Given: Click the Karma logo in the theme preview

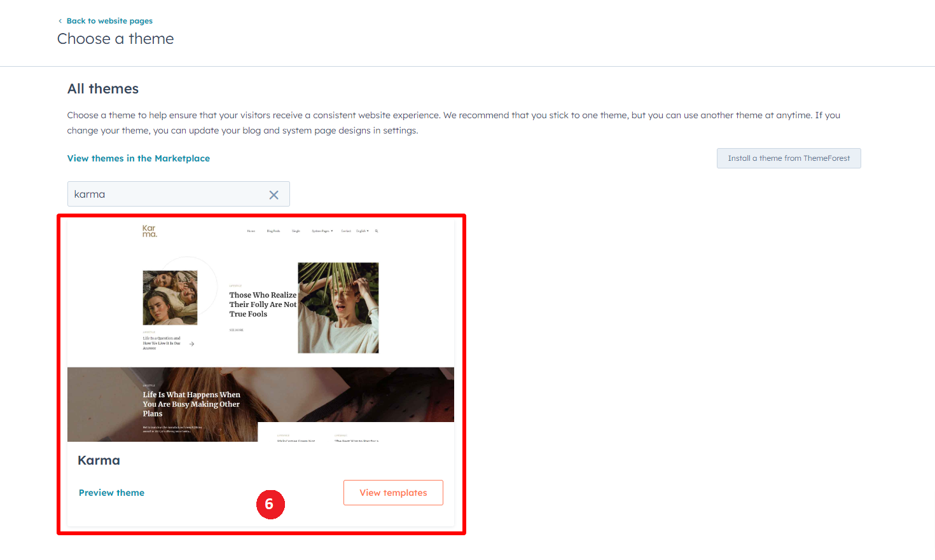Looking at the screenshot, I should pos(149,231).
